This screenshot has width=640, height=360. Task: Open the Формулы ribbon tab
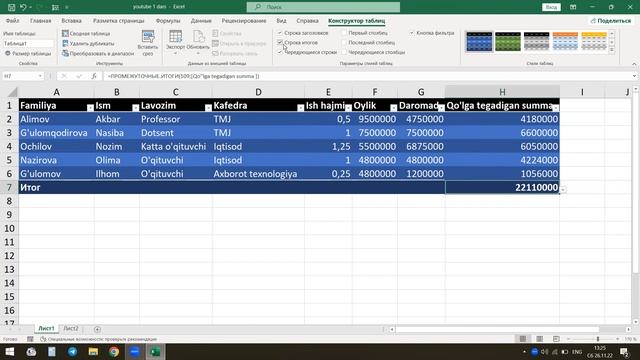(x=168, y=21)
